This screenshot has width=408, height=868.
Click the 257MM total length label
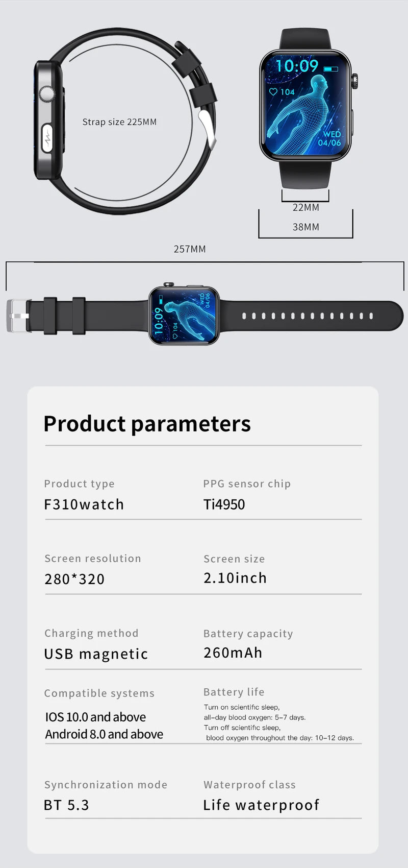190,249
